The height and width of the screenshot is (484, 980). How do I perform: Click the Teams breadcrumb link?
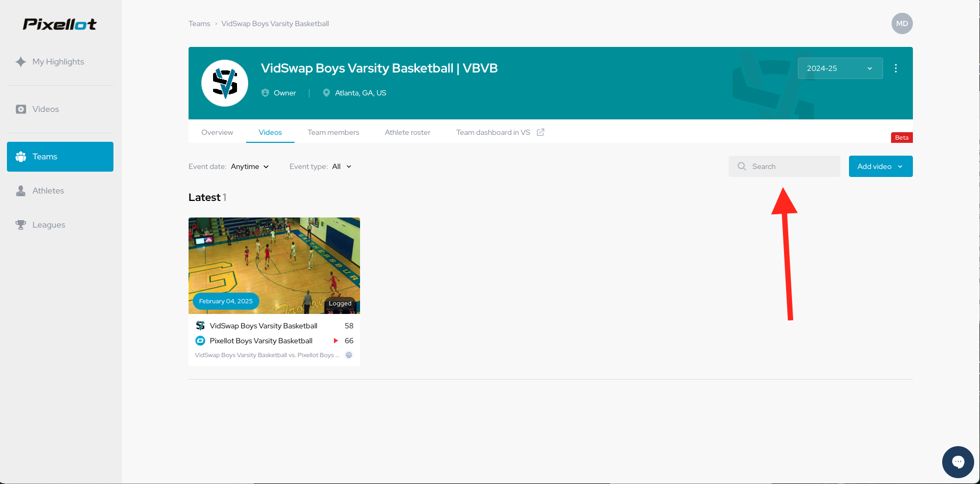pos(199,24)
